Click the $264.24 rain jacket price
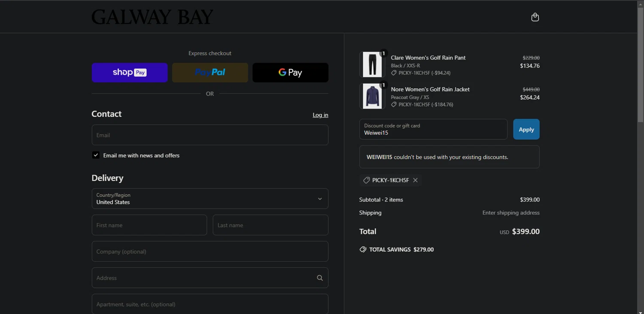Viewport: 644px width, 314px height. [530, 97]
